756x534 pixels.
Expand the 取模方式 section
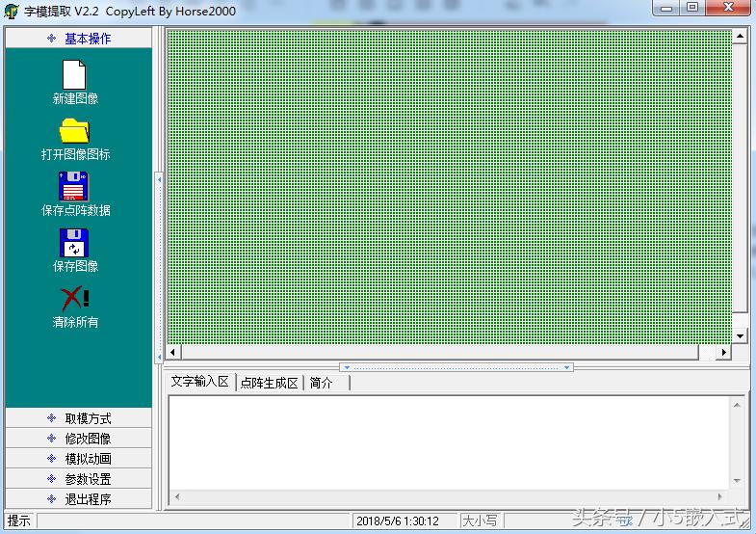tap(78, 418)
